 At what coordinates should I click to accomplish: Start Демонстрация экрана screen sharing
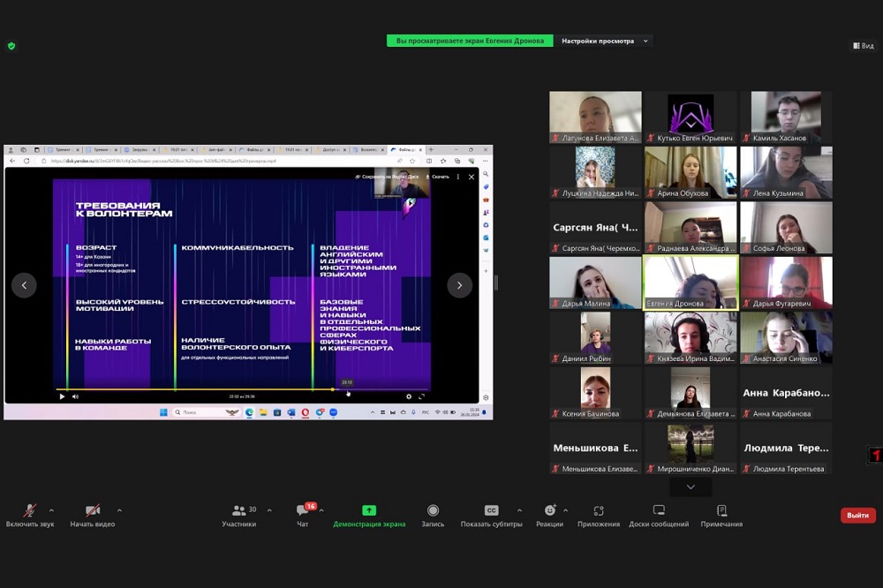369,515
